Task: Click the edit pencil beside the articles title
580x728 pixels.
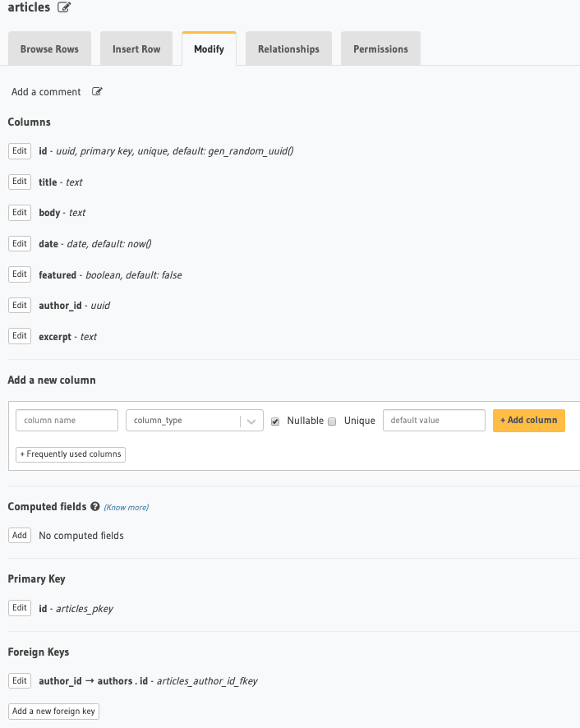Action: coord(63,7)
